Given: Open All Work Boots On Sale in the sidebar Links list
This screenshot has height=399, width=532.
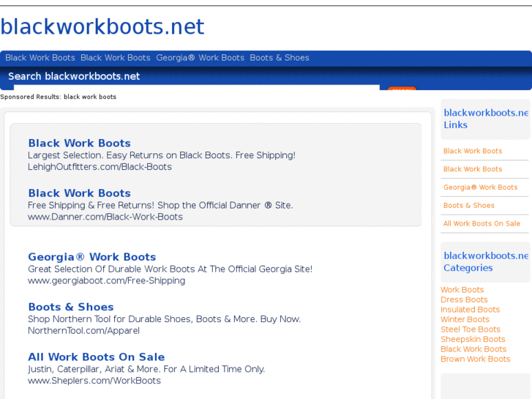Looking at the screenshot, I should (x=482, y=223).
